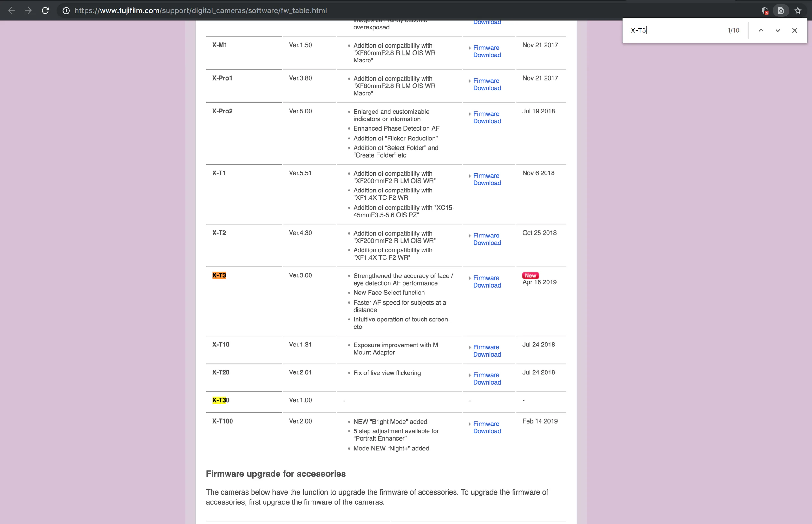Screen dimensions: 812x524
Task: Click the Nov 6 2018 release date
Action: (x=538, y=173)
